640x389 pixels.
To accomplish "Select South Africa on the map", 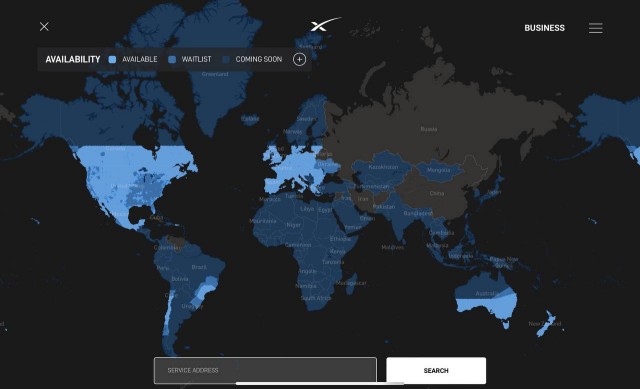I will [316, 298].
